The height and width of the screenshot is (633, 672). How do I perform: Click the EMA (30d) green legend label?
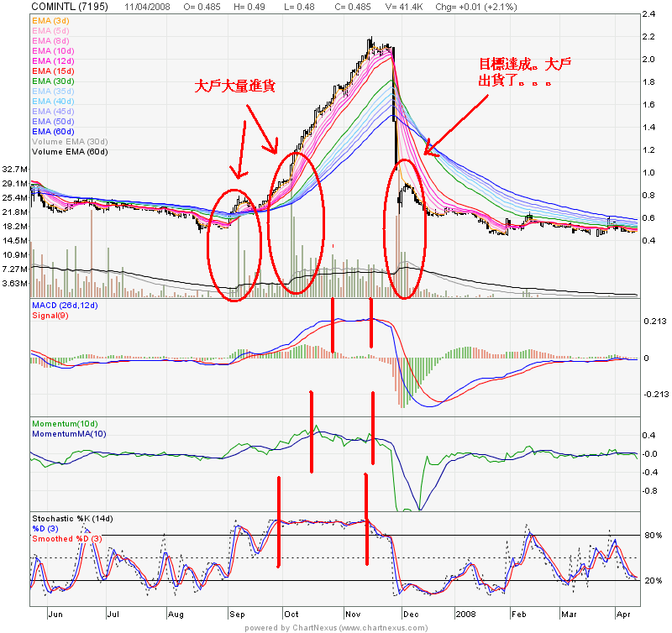(x=51, y=81)
